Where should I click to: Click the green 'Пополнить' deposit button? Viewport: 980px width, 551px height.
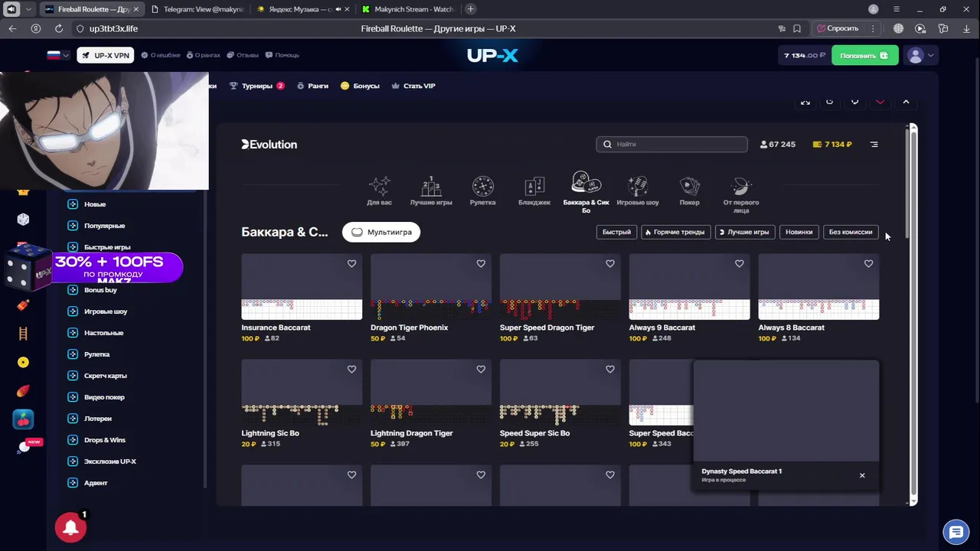pos(864,55)
